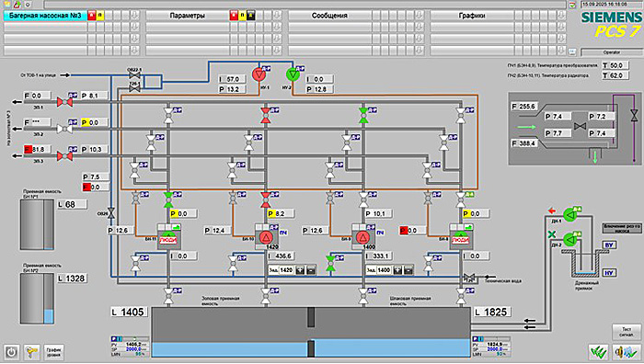Click drainage pump ДН-1 green symbol
Screen dimensions: 644x364
click(569, 214)
